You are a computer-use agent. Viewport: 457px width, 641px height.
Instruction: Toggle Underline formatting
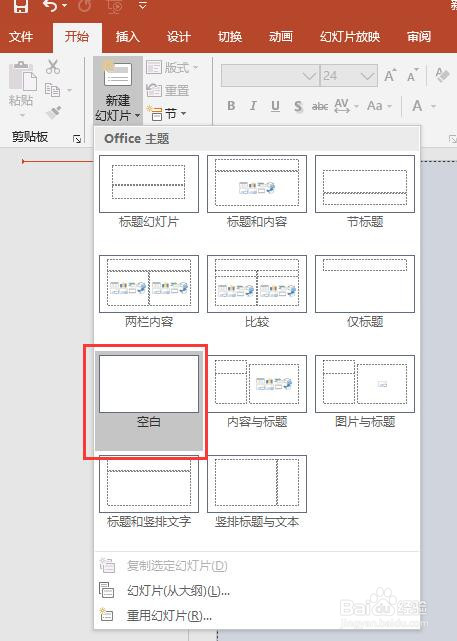click(276, 106)
